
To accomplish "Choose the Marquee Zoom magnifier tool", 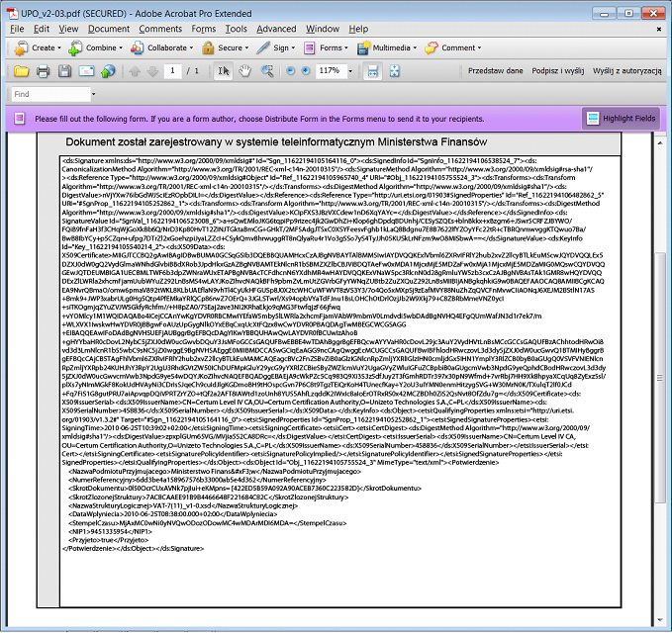I will 267,71.
